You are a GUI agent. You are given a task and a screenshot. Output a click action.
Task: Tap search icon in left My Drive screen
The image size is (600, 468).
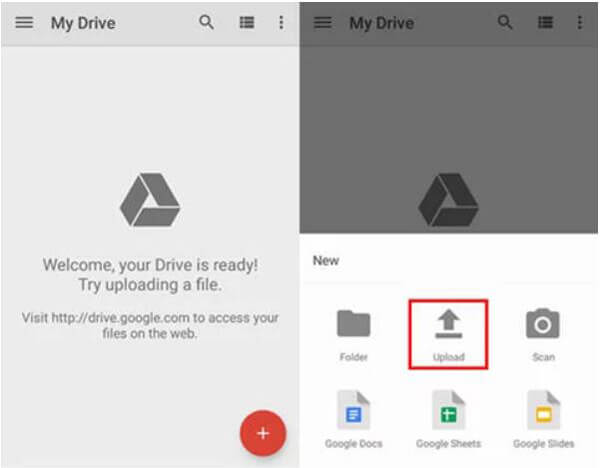206,22
